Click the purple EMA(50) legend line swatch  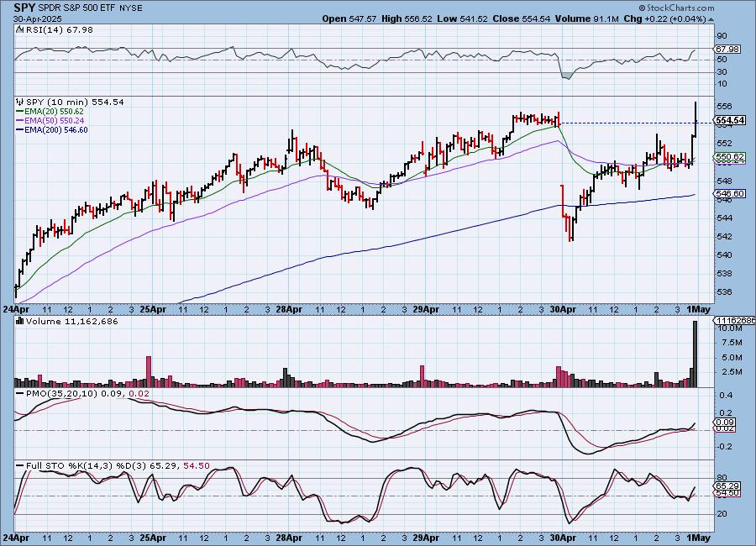(x=20, y=121)
